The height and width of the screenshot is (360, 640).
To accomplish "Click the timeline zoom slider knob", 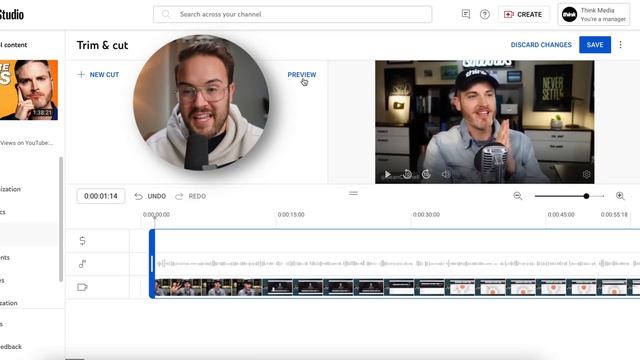I will click(x=586, y=196).
